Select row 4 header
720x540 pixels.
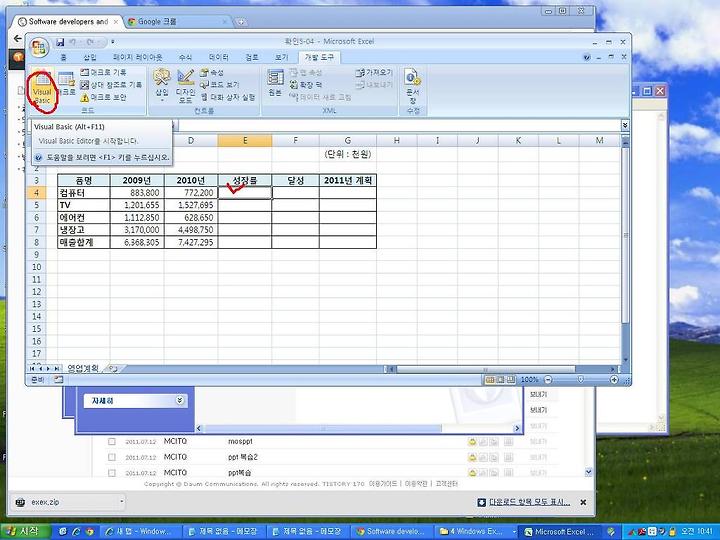(x=37, y=193)
